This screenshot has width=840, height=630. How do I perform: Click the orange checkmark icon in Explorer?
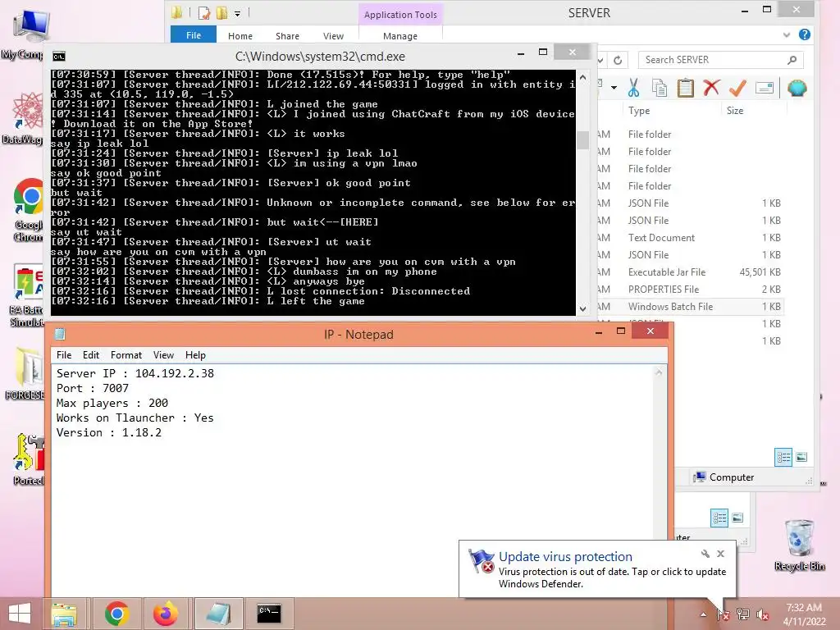pyautogui.click(x=737, y=88)
